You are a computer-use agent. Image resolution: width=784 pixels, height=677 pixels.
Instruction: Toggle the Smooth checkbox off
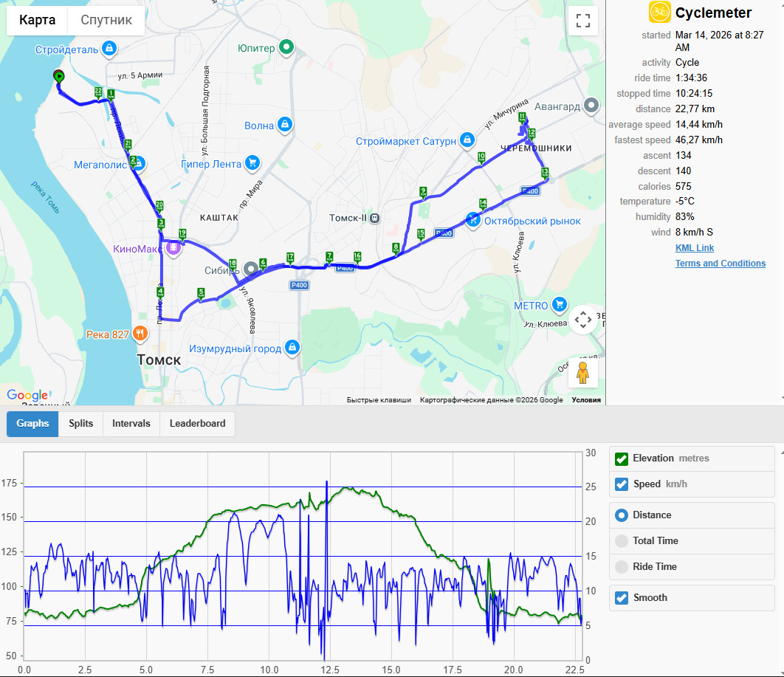[622, 597]
